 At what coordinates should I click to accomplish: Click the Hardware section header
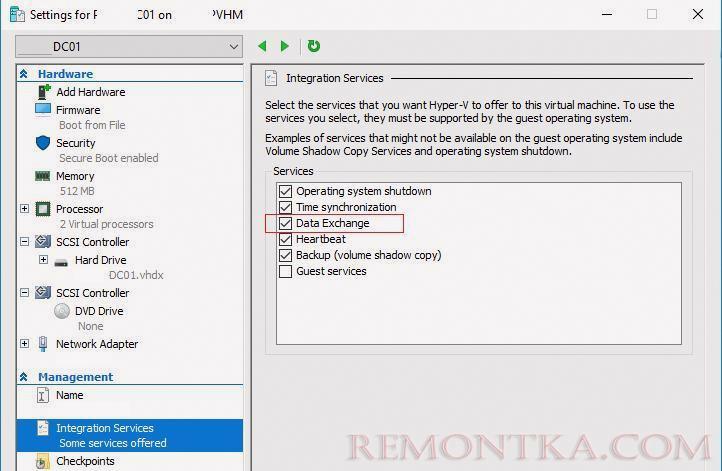pyautogui.click(x=65, y=74)
